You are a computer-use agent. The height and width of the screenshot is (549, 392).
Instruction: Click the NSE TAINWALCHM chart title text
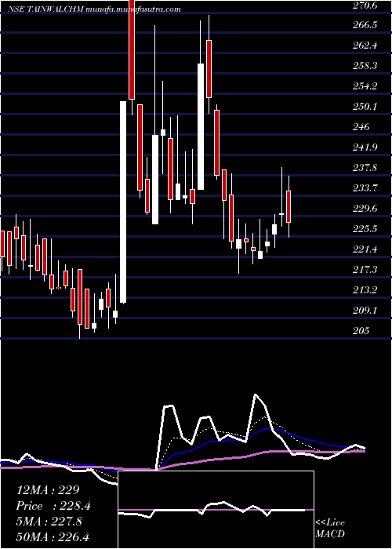[x=95, y=9]
